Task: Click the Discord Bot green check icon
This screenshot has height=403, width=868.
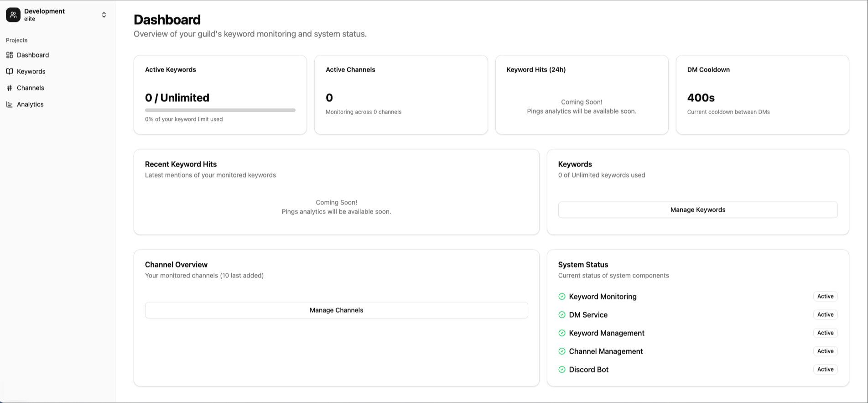Action: (x=562, y=369)
